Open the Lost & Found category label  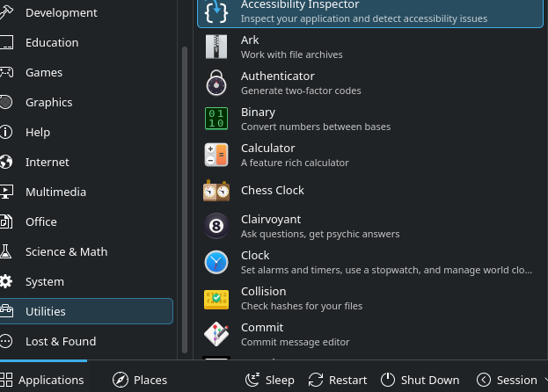61,341
